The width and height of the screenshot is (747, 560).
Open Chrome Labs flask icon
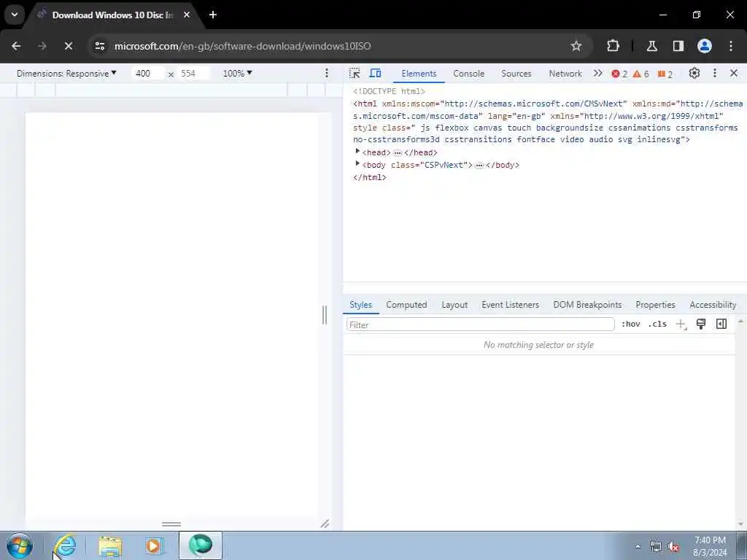[x=651, y=46]
